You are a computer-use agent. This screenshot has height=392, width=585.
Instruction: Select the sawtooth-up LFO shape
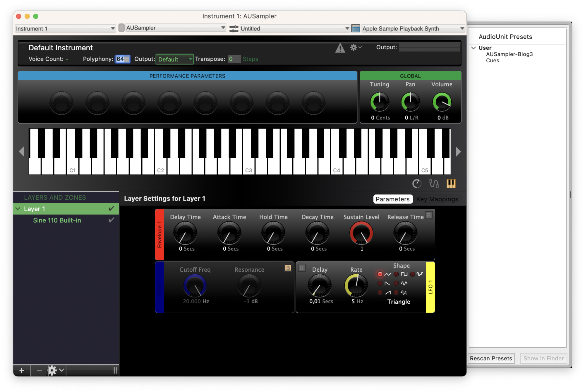click(380, 292)
